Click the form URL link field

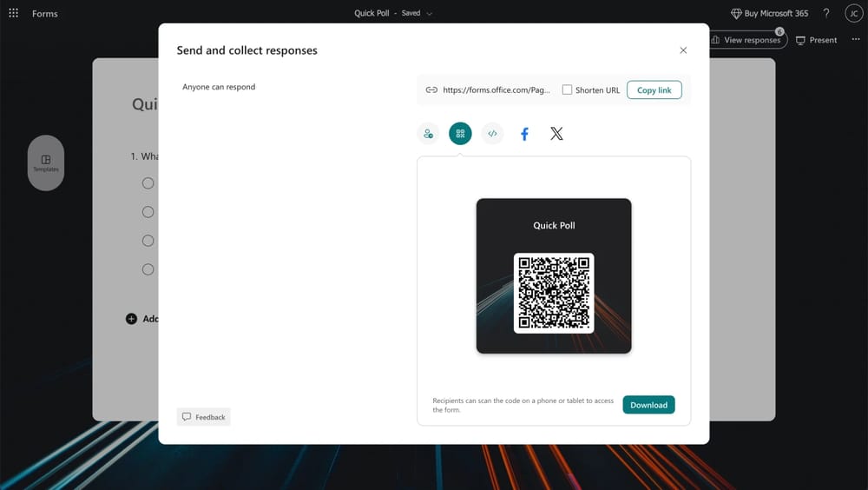pyautogui.click(x=496, y=89)
